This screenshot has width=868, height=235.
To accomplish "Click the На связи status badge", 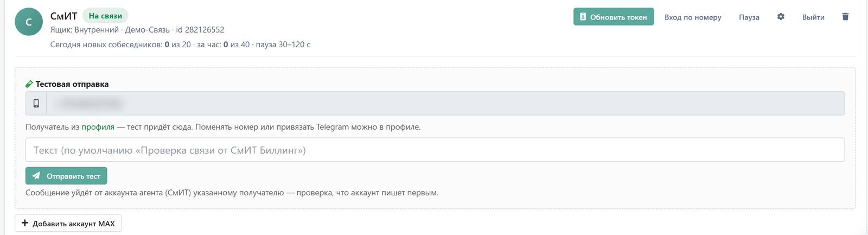I will click(x=105, y=16).
